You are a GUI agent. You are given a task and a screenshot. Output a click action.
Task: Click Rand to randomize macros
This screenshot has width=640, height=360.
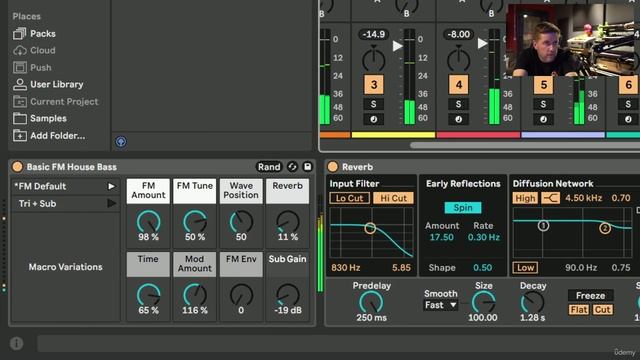(x=269, y=167)
